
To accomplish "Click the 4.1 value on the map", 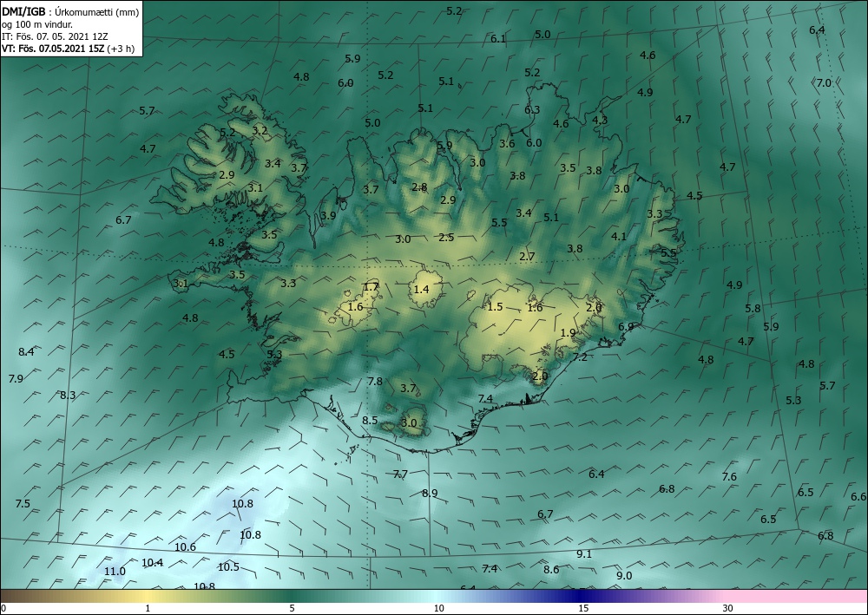I will tap(619, 237).
